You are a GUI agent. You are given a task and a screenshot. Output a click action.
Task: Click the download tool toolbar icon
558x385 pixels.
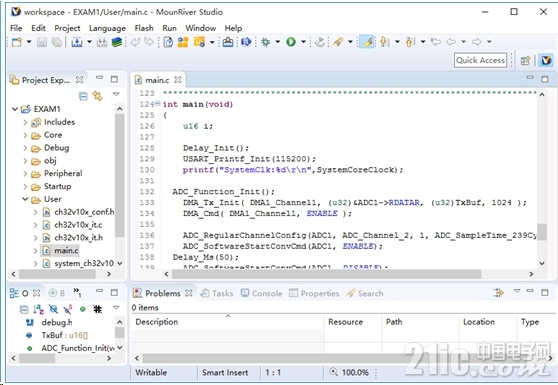(x=228, y=42)
